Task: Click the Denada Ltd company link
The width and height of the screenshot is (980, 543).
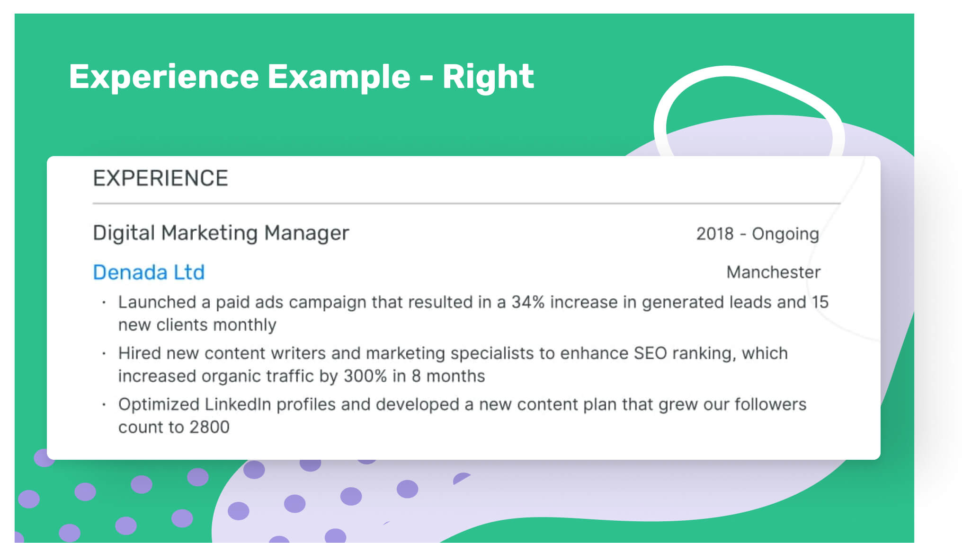Action: (149, 272)
